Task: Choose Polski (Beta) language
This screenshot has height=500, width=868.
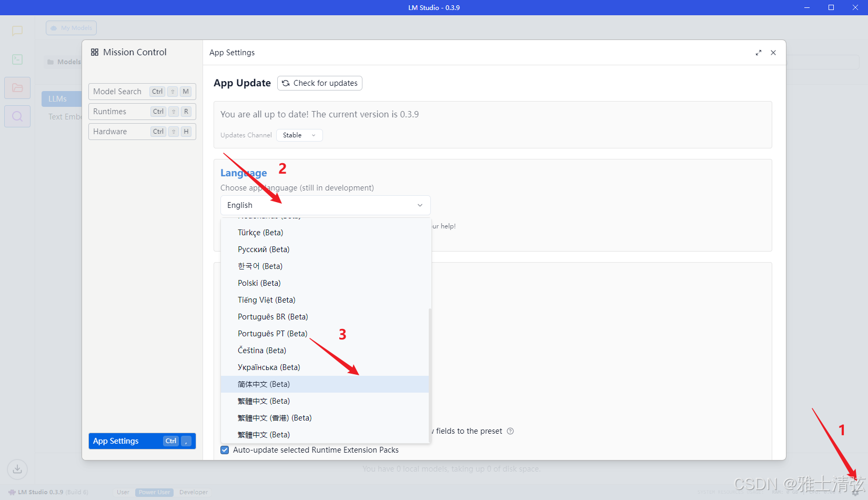Action: [325, 283]
